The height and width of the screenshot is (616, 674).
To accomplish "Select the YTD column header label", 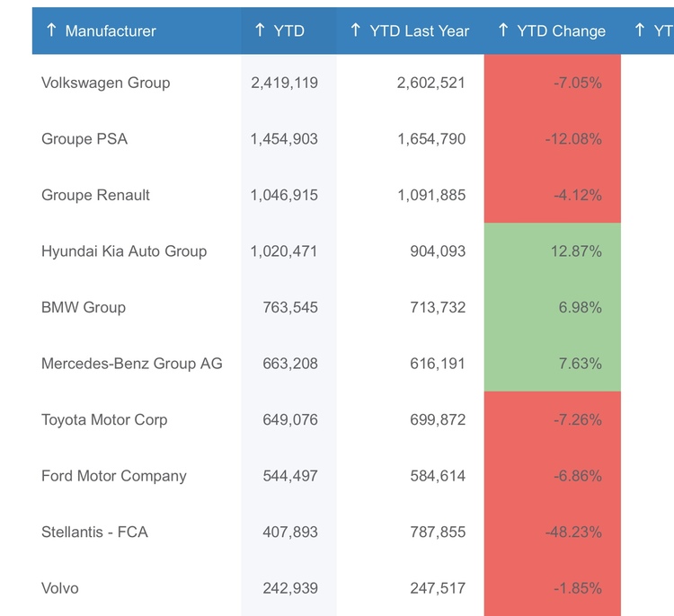I will point(288,31).
